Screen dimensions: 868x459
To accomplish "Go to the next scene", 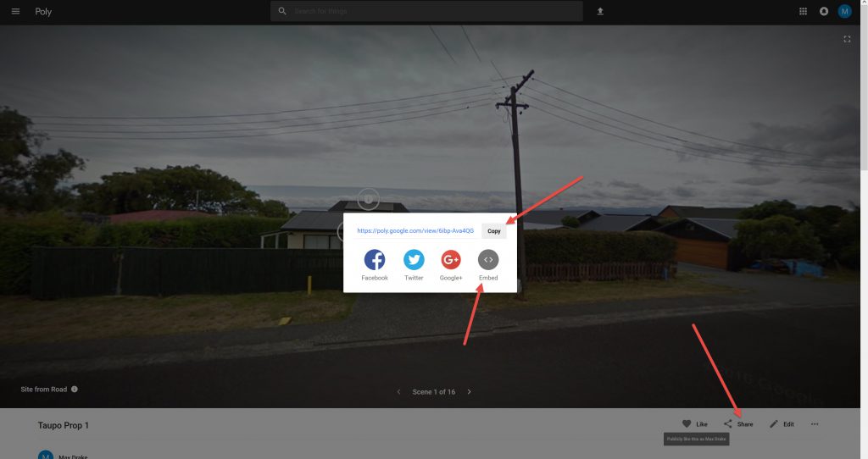I will (x=470, y=391).
